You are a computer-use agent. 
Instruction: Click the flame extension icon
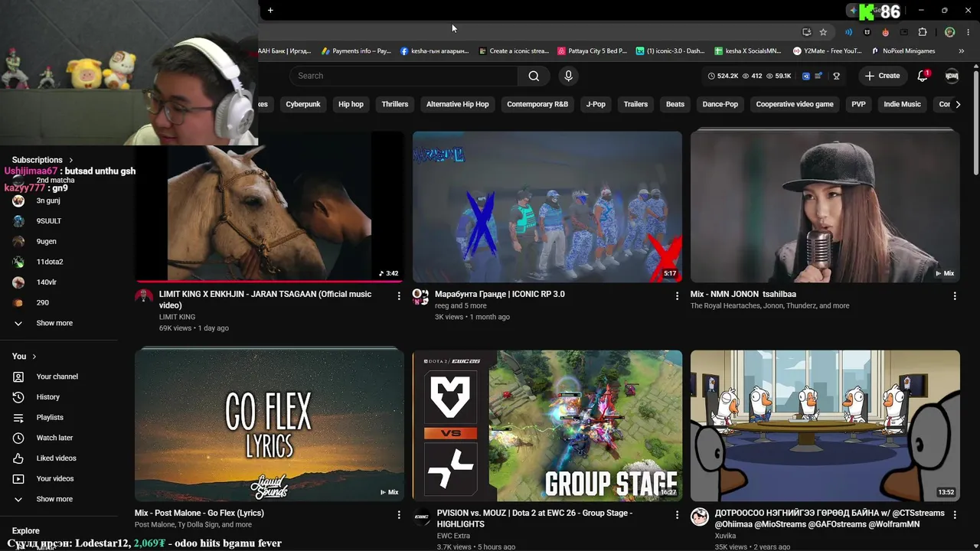tap(886, 32)
